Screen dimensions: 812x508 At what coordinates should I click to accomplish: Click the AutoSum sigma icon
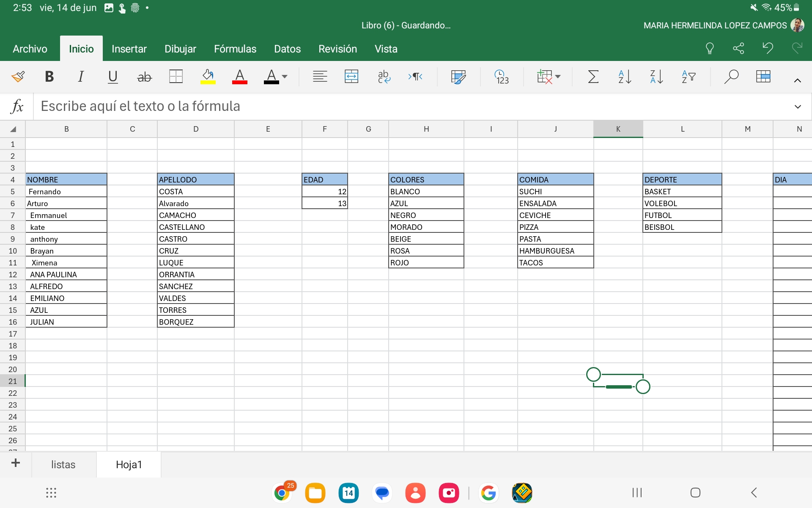(593, 77)
